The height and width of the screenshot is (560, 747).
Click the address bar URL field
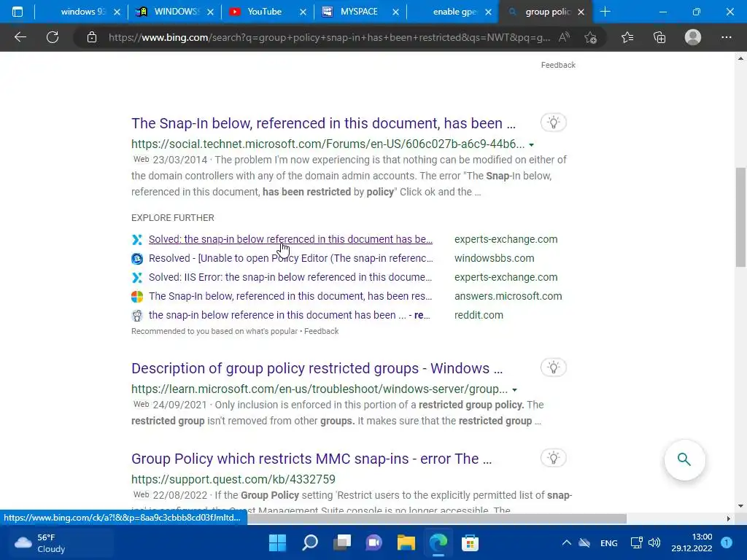(x=329, y=37)
